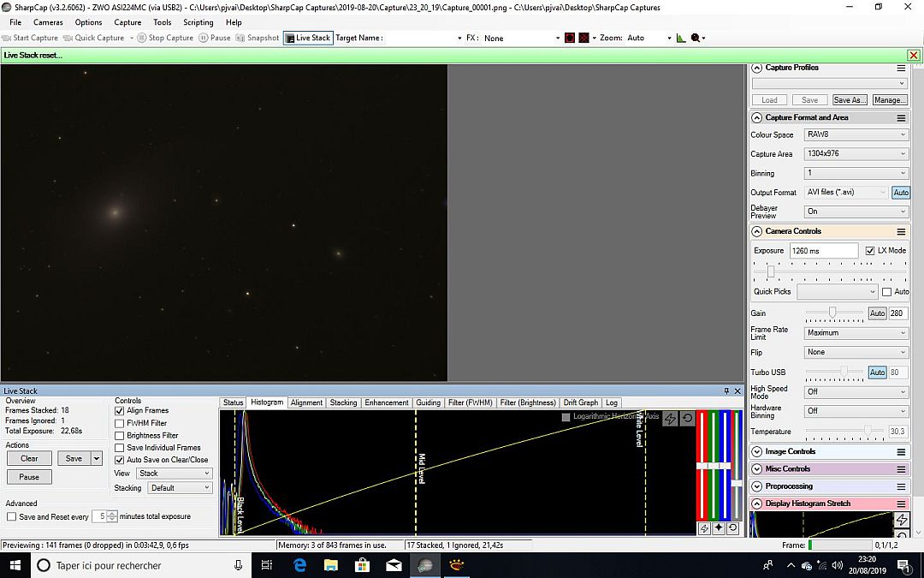Viewport: 924px width, 578px height.
Task: Switch to the Guiding tab
Action: (x=428, y=402)
